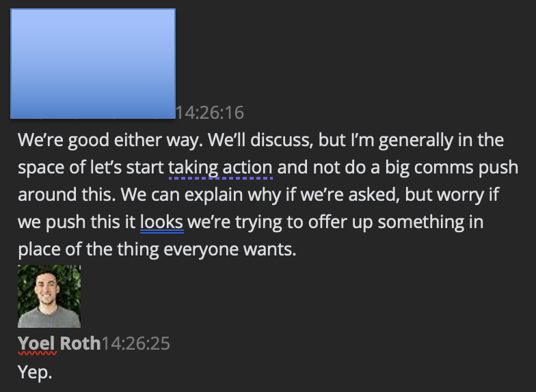536x392 pixels.
Task: Click the profile photo above Yoel Roth
Action: (49, 296)
